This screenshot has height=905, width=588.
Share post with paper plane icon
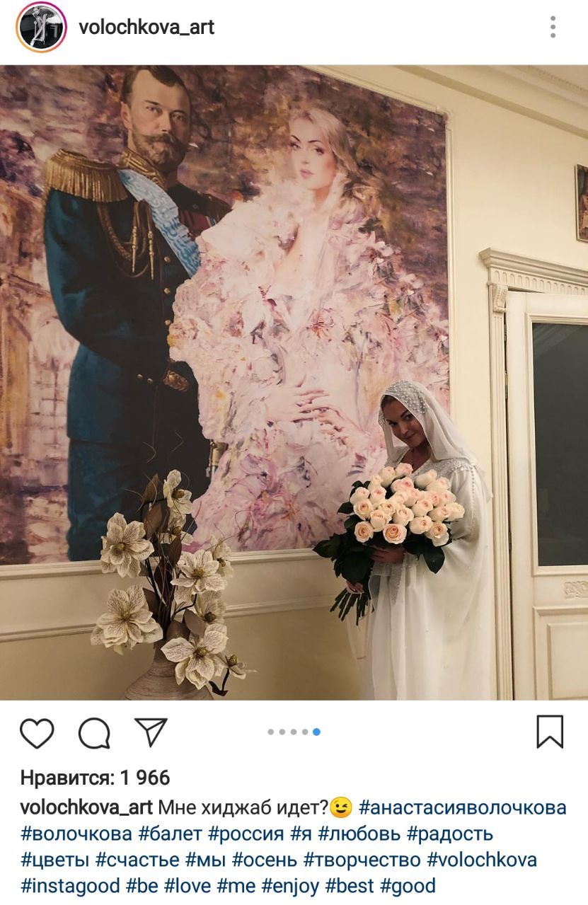(x=151, y=732)
